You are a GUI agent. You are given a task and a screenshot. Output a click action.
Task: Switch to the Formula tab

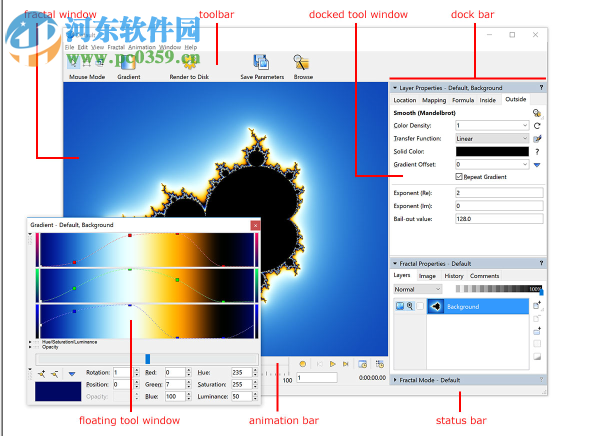[463, 100]
